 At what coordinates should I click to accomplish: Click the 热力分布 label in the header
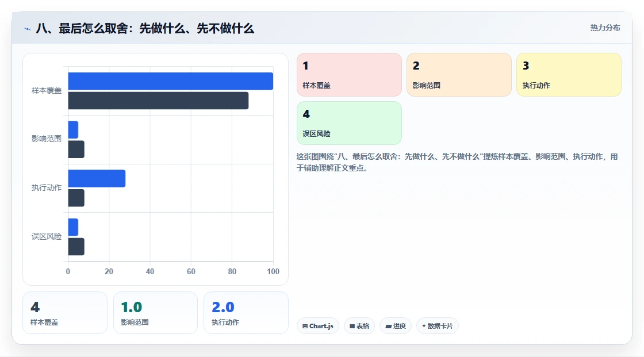(x=605, y=28)
